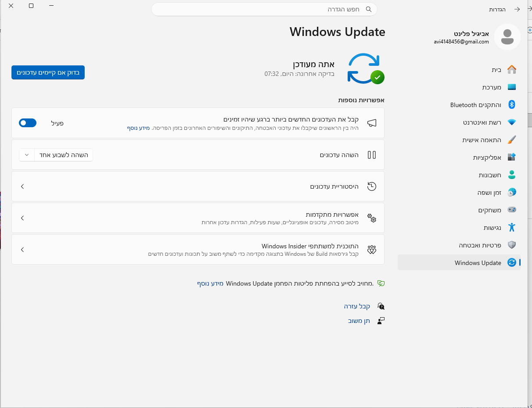
Task: Click the update history clock icon
Action: pyautogui.click(x=372, y=186)
